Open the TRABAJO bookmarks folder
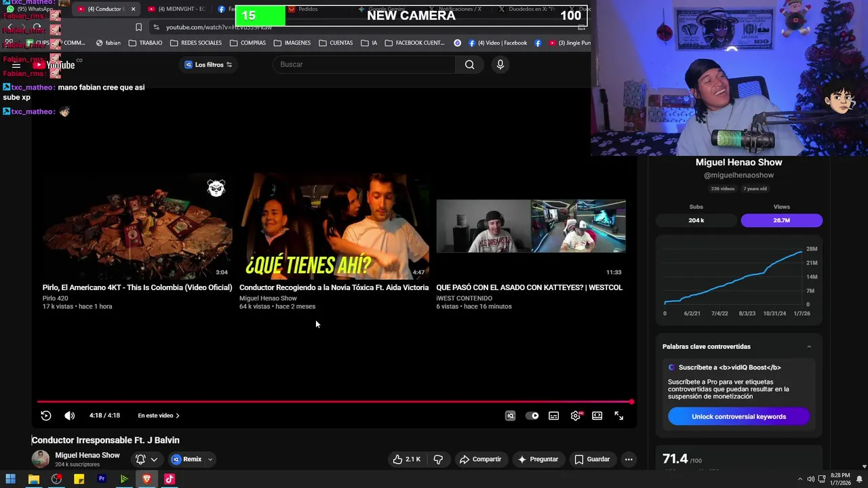Screen dimensions: 868x488 click(145, 43)
